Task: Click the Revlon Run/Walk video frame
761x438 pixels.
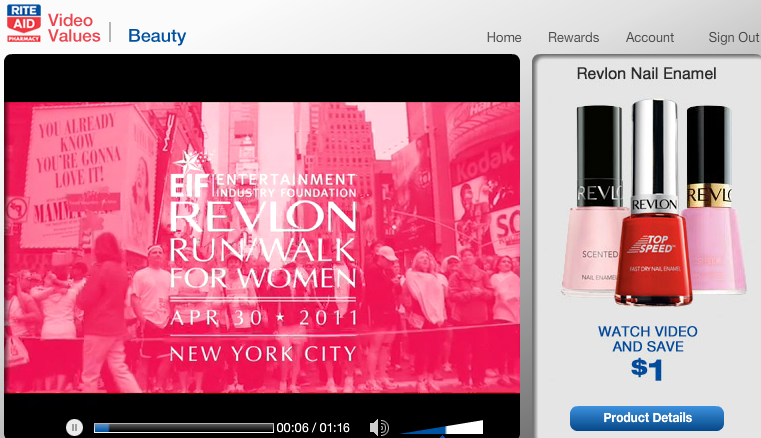Action: [262, 247]
